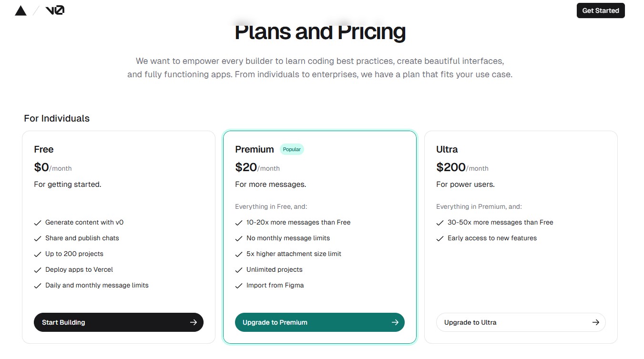Click the No monthly message limits feature
The width and height of the screenshot is (644, 359).
(288, 238)
